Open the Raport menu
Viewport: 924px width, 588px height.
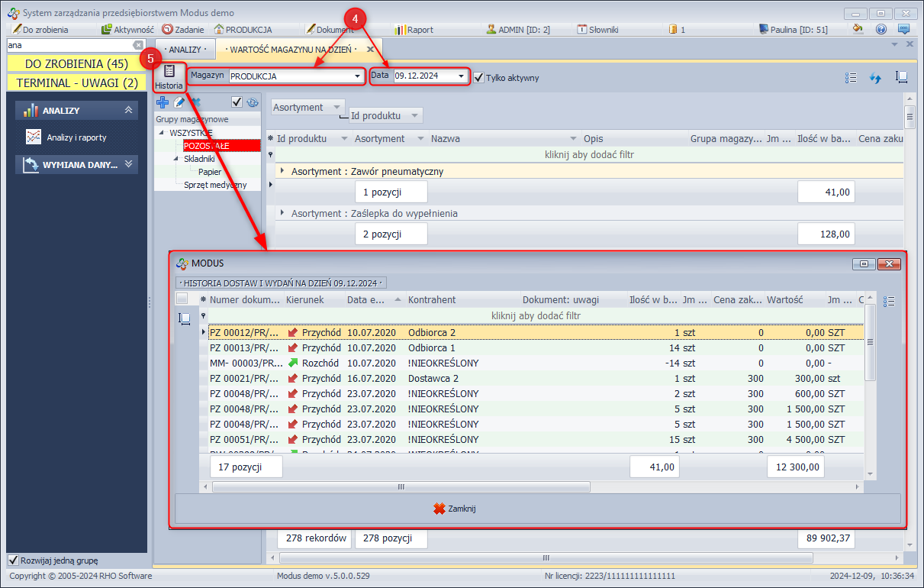[414, 30]
